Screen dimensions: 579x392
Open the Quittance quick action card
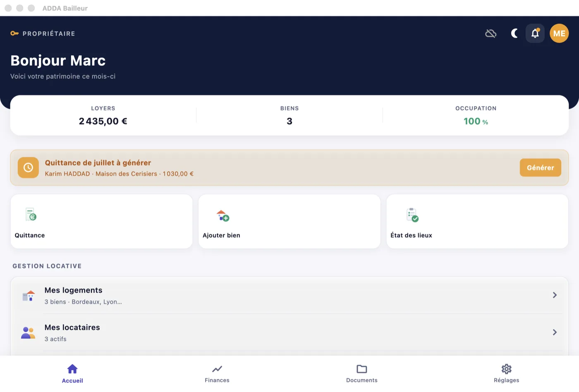click(x=101, y=222)
